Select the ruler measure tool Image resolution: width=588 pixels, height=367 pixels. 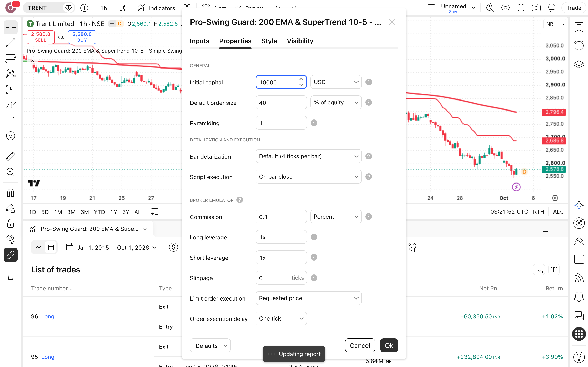click(10, 157)
